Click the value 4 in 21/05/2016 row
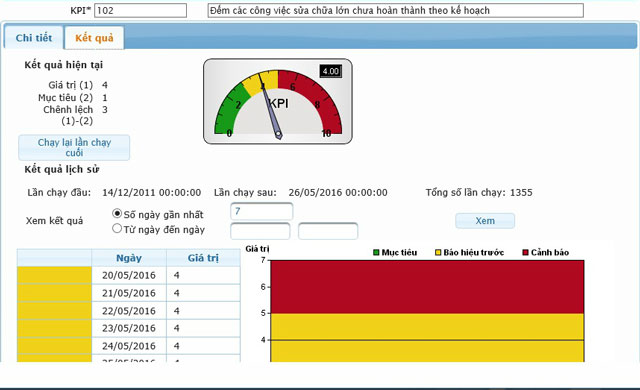Image resolution: width=640 pixels, height=390 pixels. coord(177,293)
